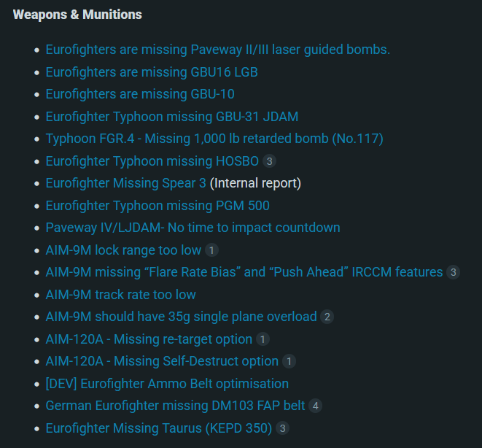Open the missing GBU-10 report

click(139, 94)
